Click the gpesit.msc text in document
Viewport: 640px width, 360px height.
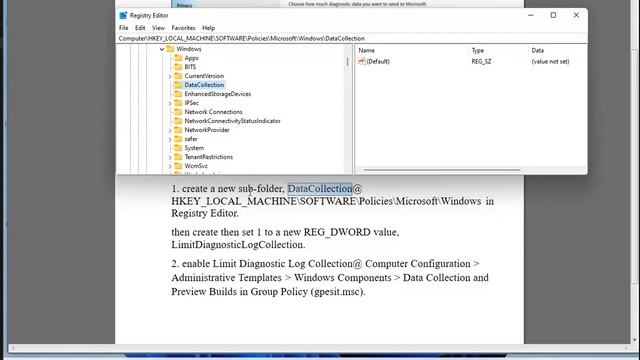coord(337,291)
